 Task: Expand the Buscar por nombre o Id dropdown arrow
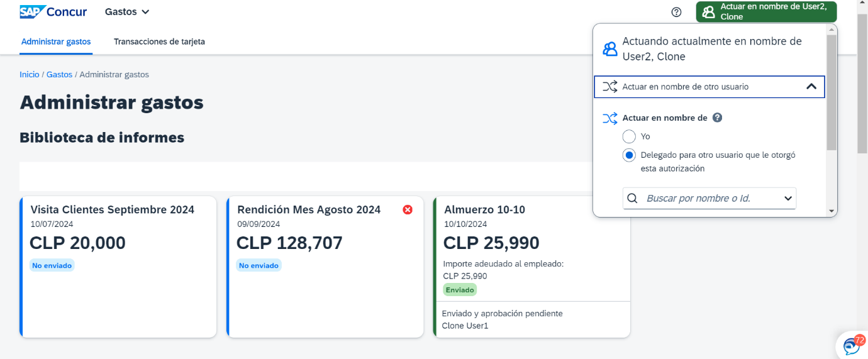coord(788,198)
